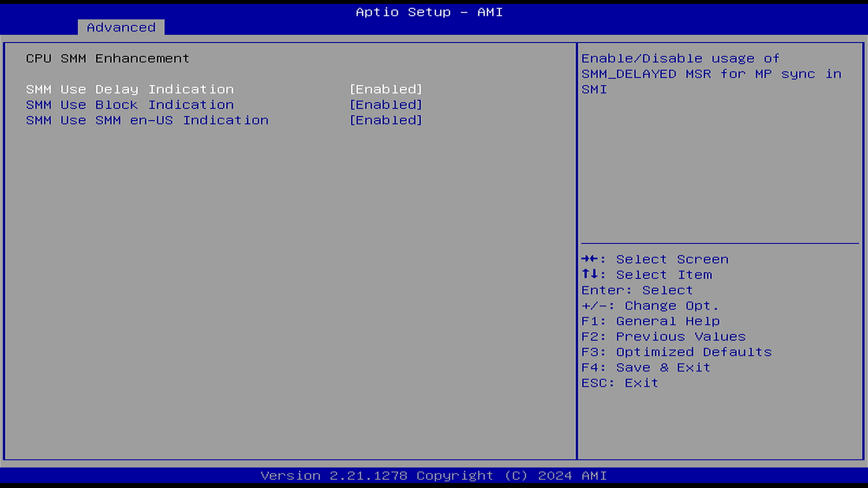
Task: Click the SMM_DELAYED MSR help description text
Action: (x=712, y=74)
